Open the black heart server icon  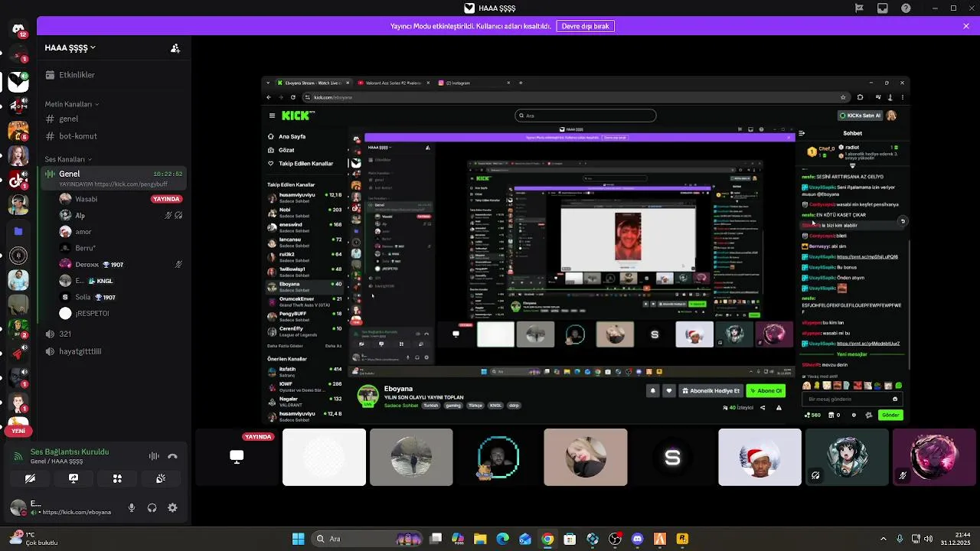(18, 81)
